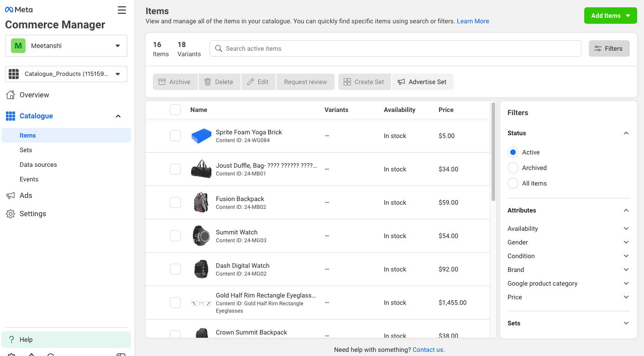Click the Filters sliders icon
Screen dimensions: 644x356
click(598, 48)
